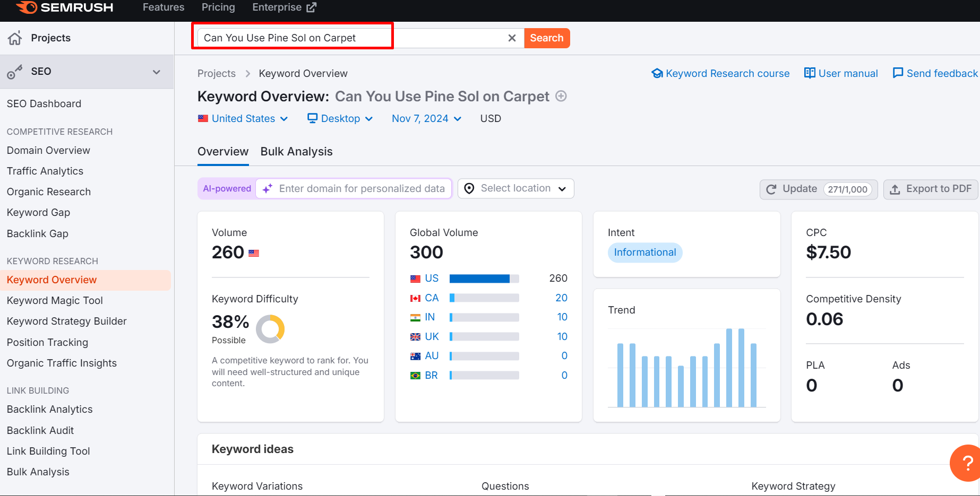The height and width of the screenshot is (496, 980).
Task: Open the orange help question mark bubble
Action: point(967,463)
